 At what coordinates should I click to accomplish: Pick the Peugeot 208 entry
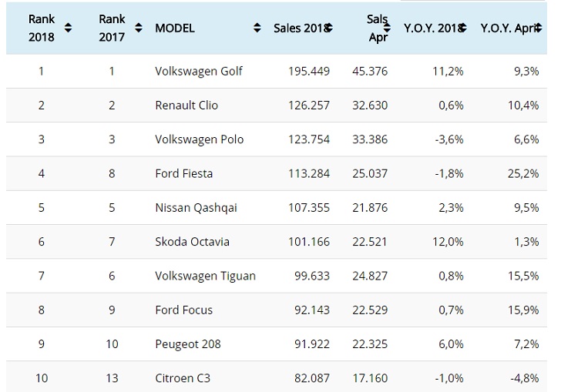point(188,343)
